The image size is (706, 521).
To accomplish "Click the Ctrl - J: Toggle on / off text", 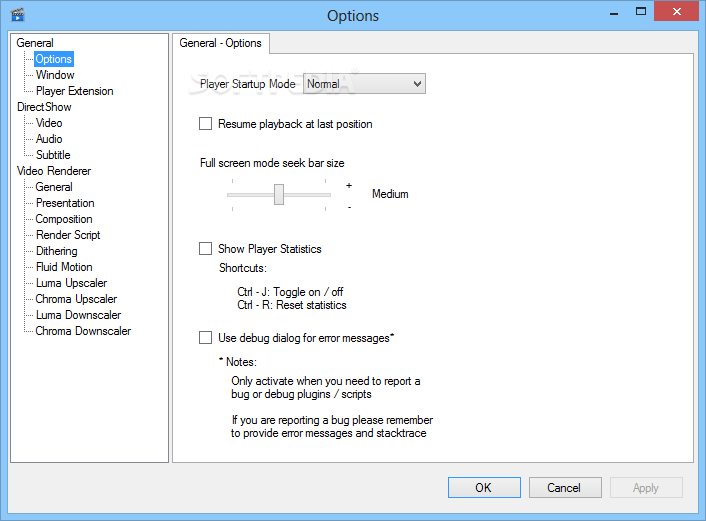I will click(290, 292).
